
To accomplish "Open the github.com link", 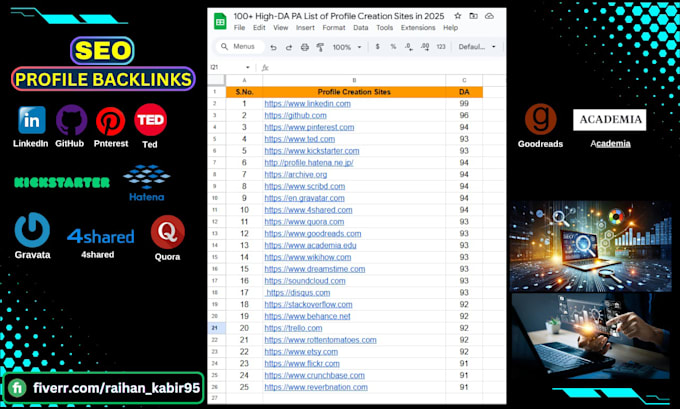I will click(x=295, y=115).
